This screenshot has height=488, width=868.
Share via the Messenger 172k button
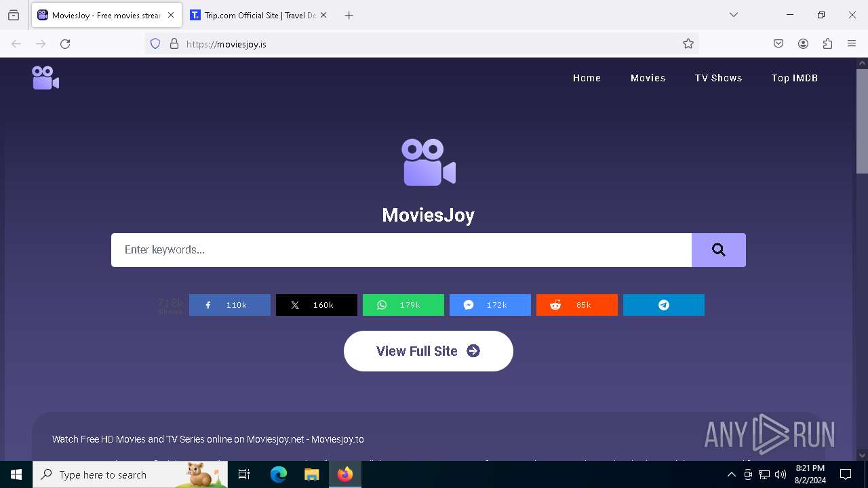pyautogui.click(x=490, y=305)
